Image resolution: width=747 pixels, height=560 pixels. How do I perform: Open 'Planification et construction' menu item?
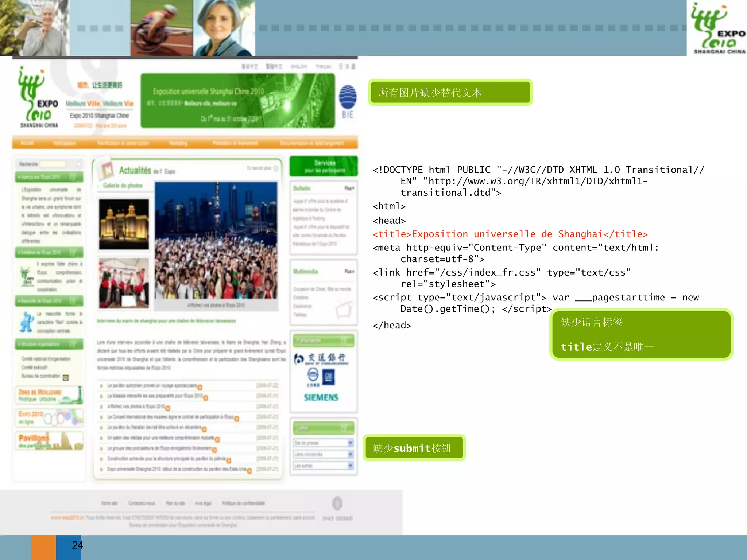click(123, 143)
